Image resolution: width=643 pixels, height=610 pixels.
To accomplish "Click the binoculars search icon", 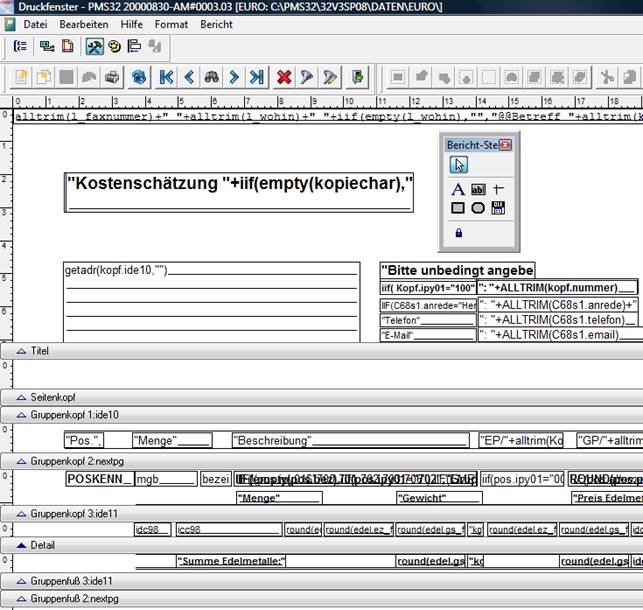I will (211, 77).
